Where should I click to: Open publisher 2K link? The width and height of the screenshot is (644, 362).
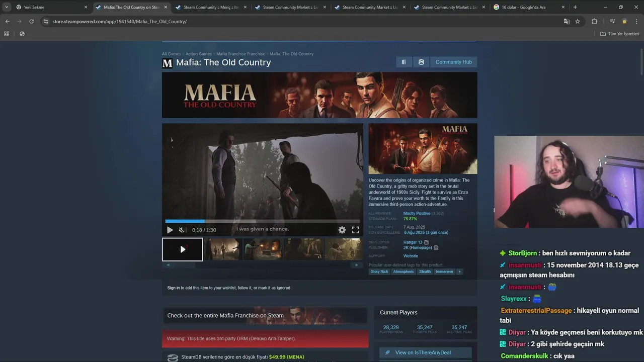coord(418,248)
